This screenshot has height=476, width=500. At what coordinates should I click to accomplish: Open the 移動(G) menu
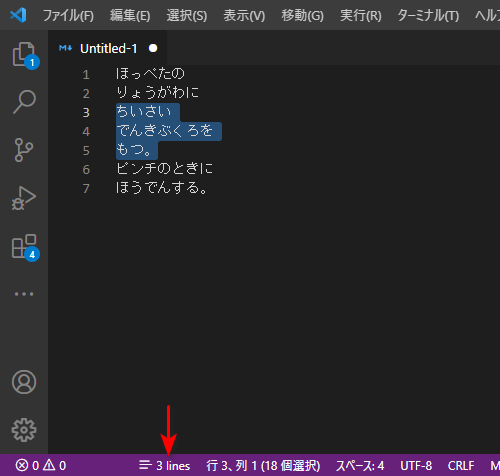[x=302, y=15]
